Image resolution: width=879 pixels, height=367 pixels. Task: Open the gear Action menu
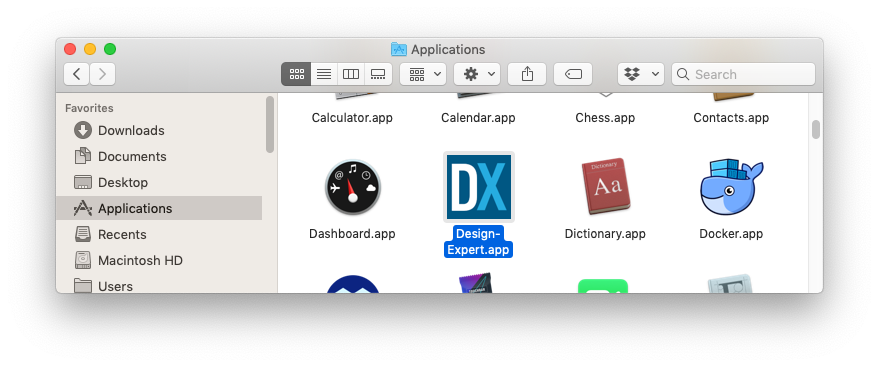[477, 74]
